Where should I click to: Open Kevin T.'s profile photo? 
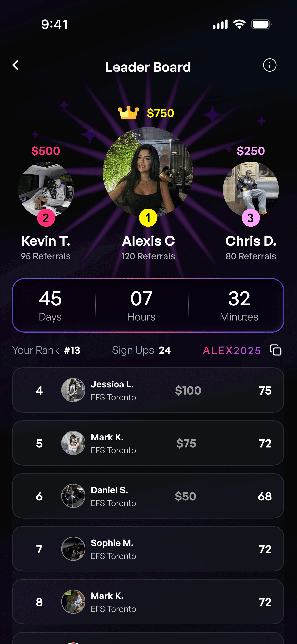tap(46, 190)
